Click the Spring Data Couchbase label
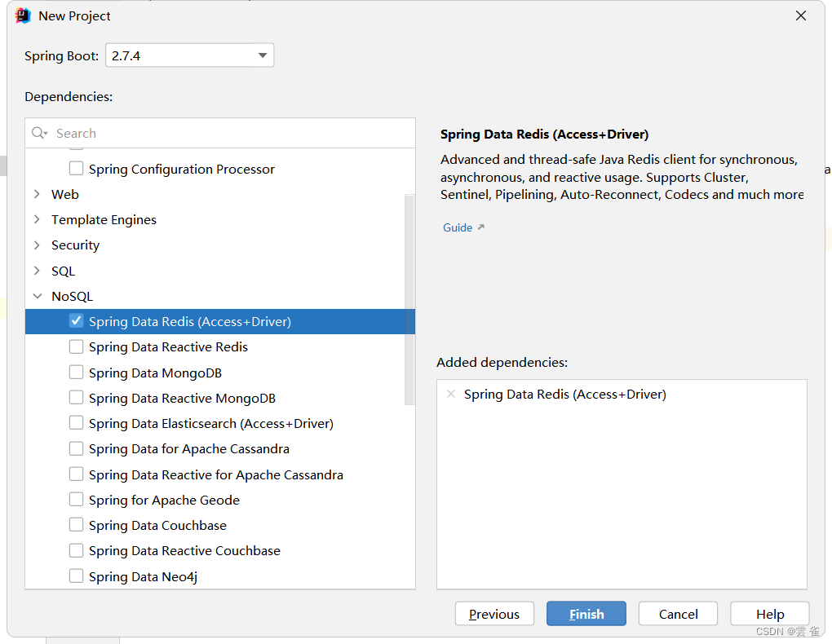Image resolution: width=832 pixels, height=644 pixels. coord(157,526)
